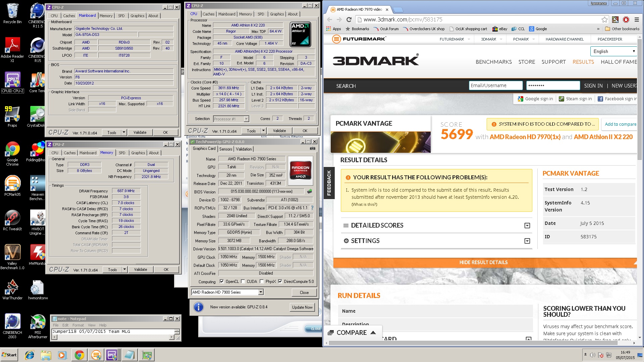Open MSI Afterburner desktop icon

pyautogui.click(x=38, y=326)
